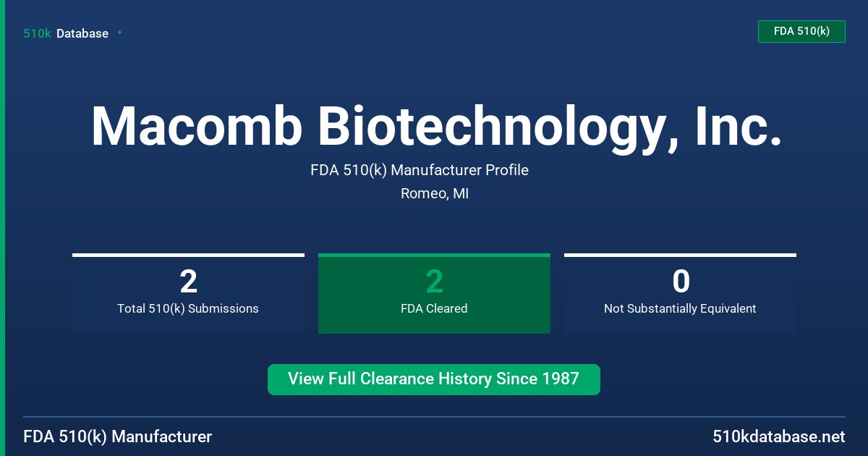Click the FDA 510(k) badge
The image size is (868, 456).
click(801, 31)
